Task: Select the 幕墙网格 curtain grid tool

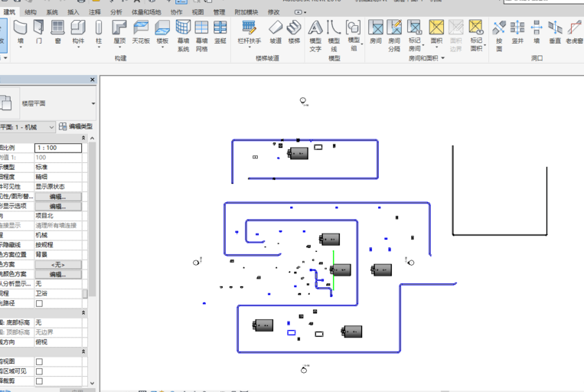Action: (201, 36)
